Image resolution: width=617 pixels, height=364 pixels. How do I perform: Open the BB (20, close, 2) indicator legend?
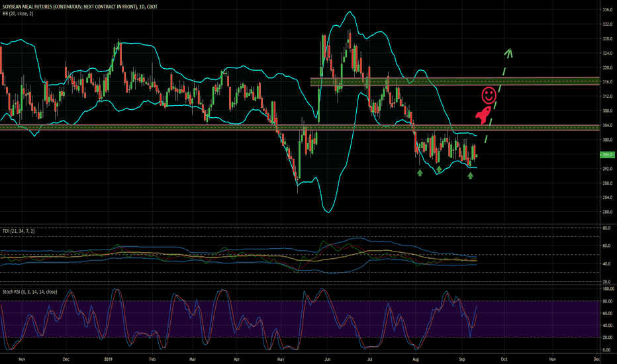[18, 14]
